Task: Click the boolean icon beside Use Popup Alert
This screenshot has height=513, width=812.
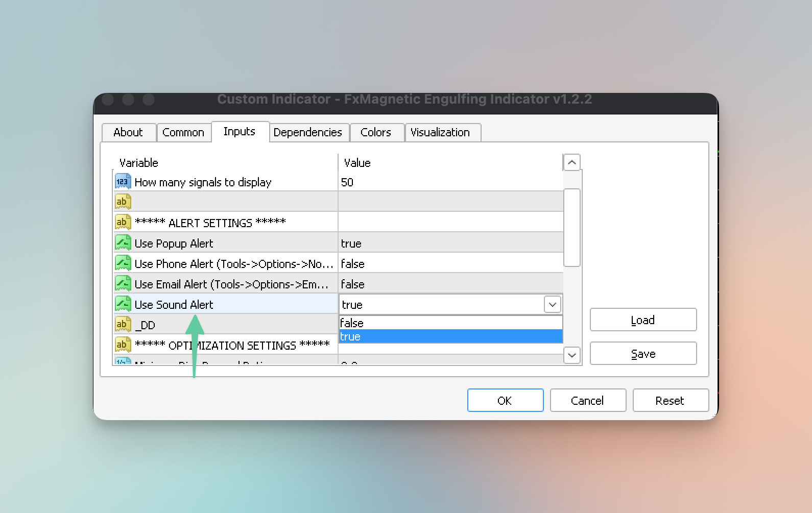Action: pyautogui.click(x=123, y=242)
